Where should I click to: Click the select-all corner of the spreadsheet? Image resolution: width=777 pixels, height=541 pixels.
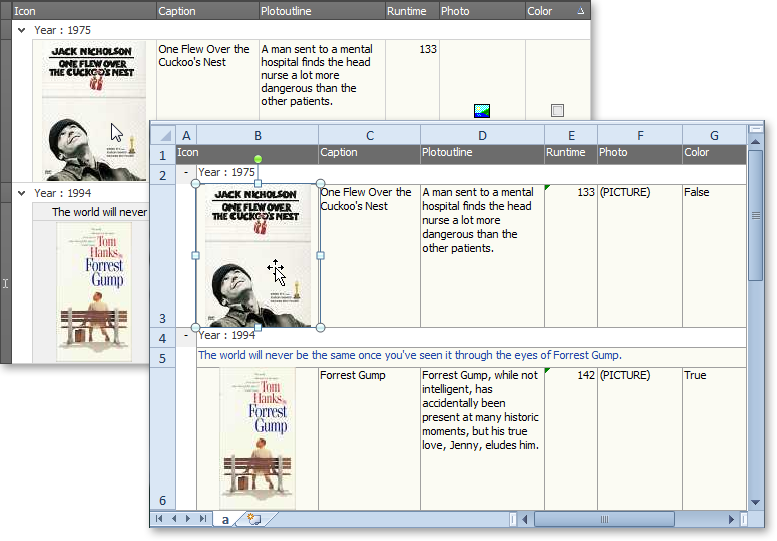click(162, 135)
